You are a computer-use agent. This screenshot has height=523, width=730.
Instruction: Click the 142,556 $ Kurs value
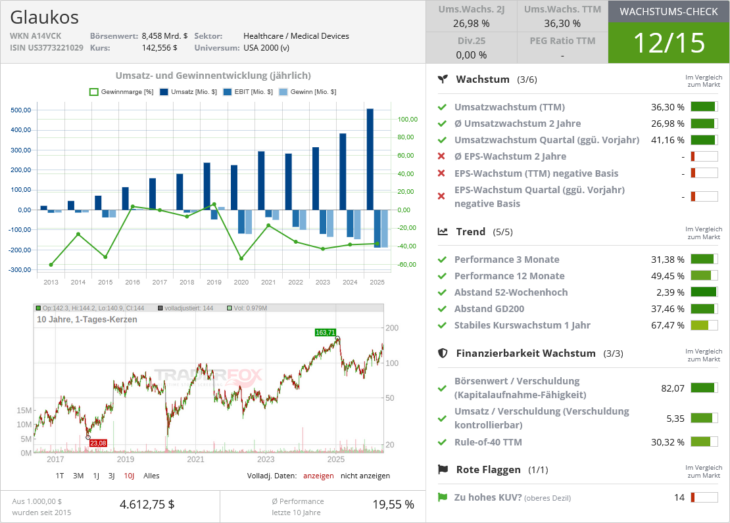(160, 48)
